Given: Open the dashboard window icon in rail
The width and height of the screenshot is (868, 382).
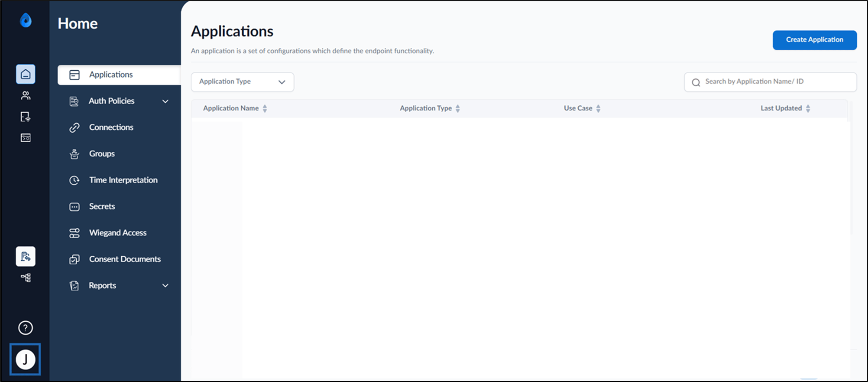Looking at the screenshot, I should (x=26, y=138).
